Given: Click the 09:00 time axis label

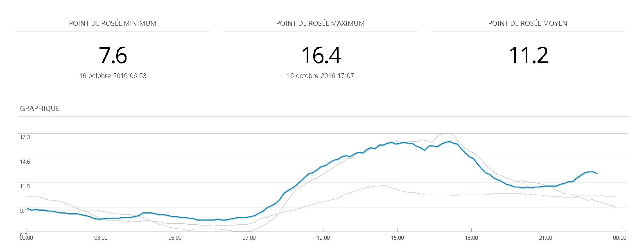Looking at the screenshot, I should click(x=249, y=238).
